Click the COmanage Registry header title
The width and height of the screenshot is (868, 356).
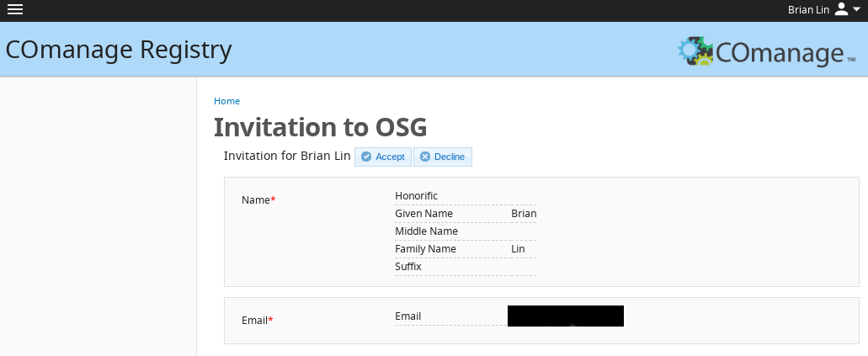119,50
